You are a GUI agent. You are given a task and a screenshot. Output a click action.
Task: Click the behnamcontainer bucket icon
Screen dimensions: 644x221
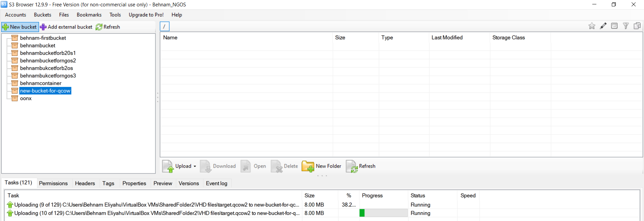pos(15,83)
